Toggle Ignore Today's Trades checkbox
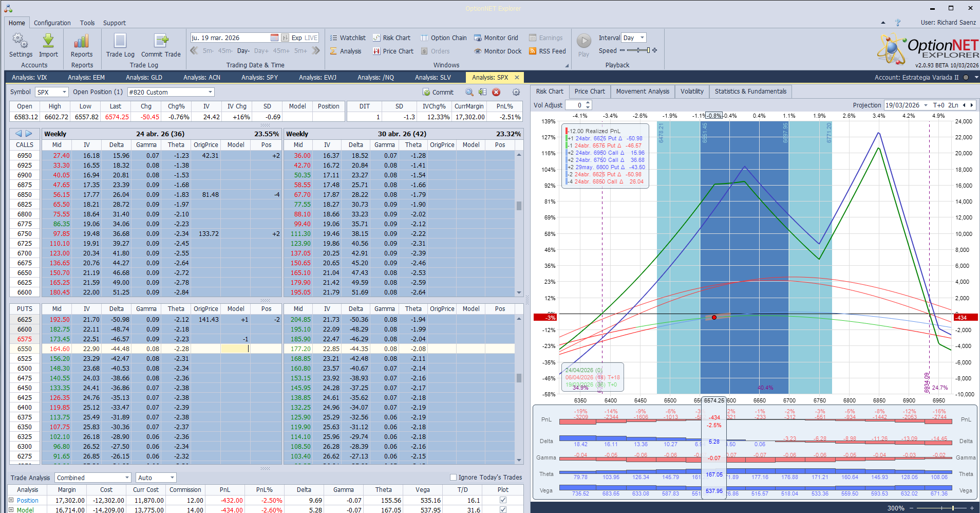Image resolution: width=980 pixels, height=513 pixels. click(x=453, y=477)
